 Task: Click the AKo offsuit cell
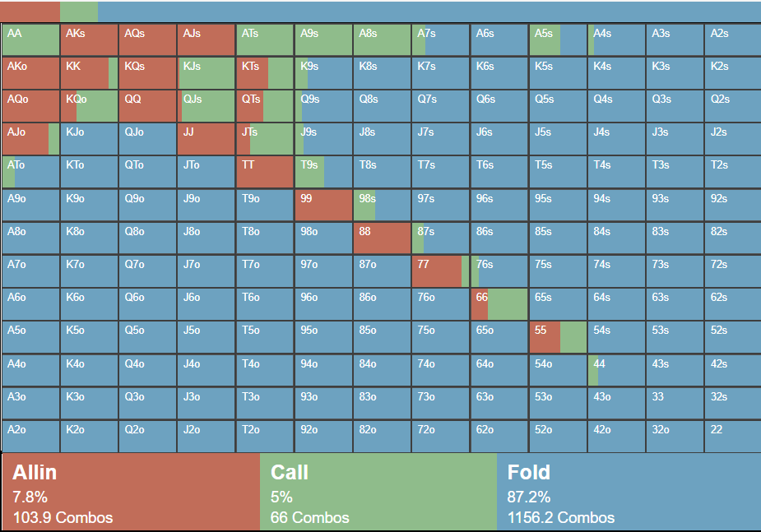click(30, 73)
